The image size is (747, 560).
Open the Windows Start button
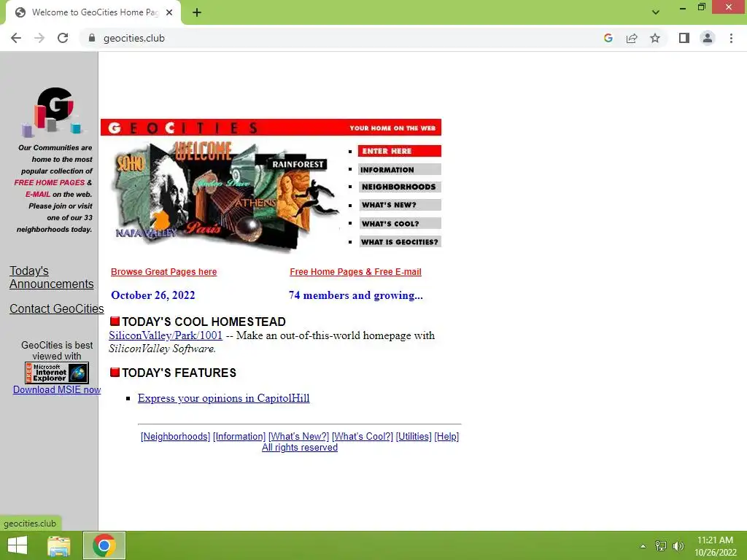pos(18,545)
